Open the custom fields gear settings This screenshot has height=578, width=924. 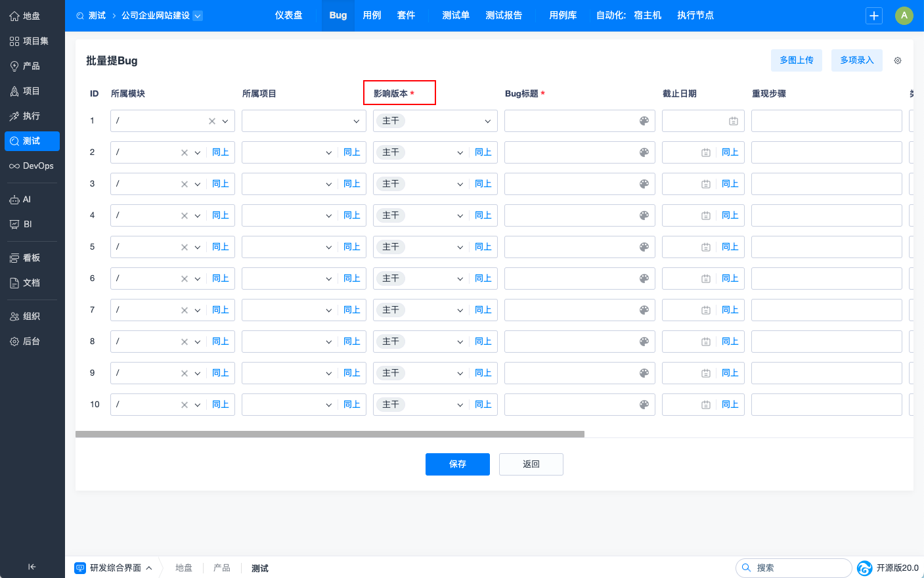pos(898,60)
